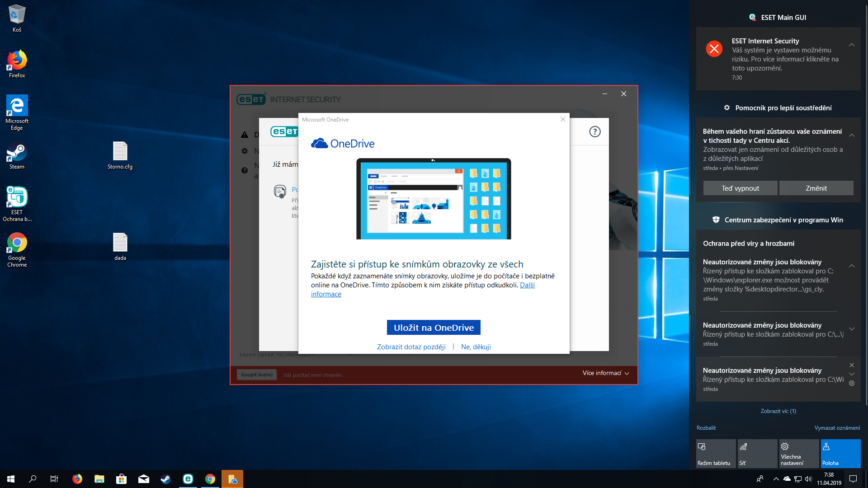Open Storno.cfg file on desktop
Viewport: 868px width, 488px height.
point(120,155)
